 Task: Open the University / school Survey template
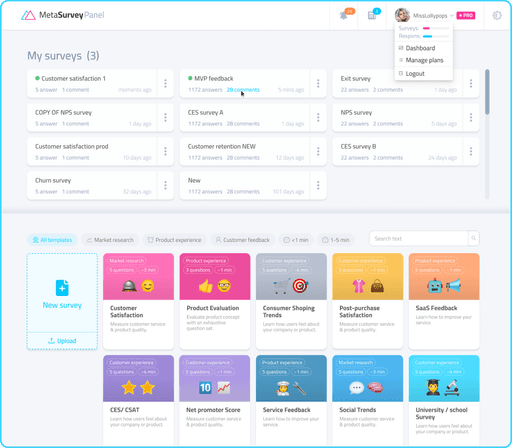[x=444, y=400]
